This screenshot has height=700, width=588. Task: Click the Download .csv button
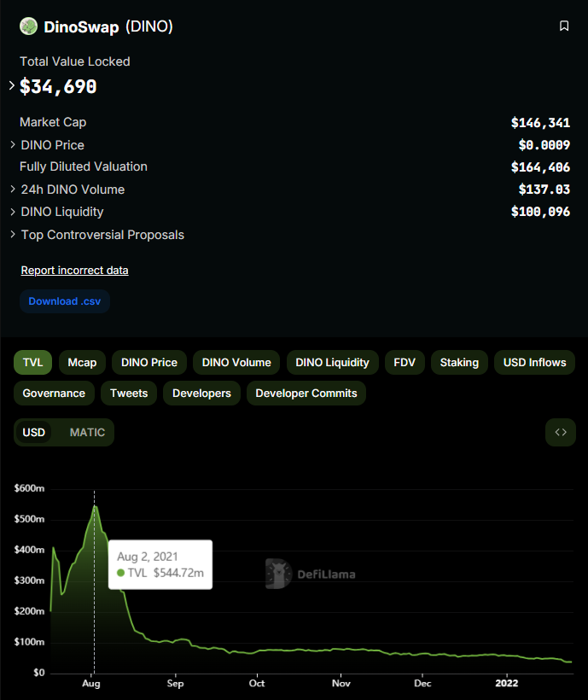(65, 301)
